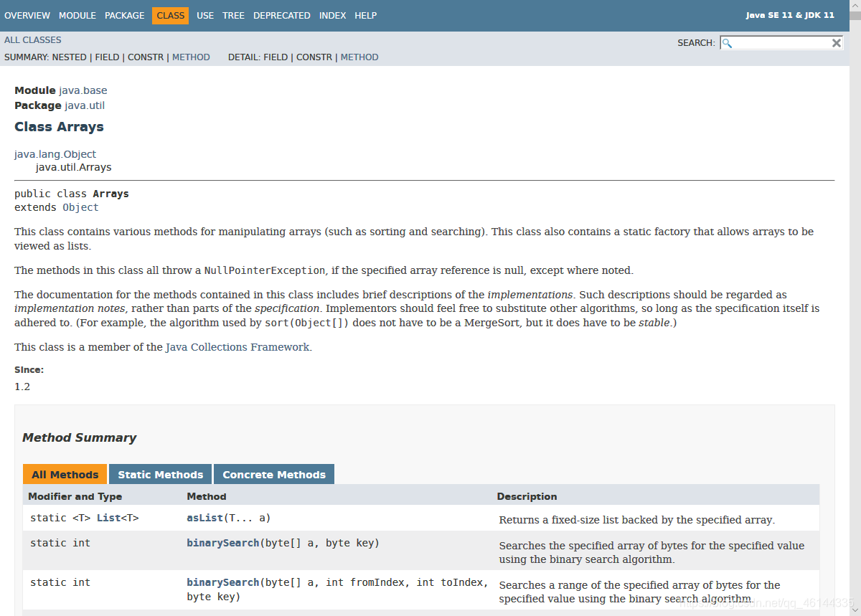Click the 'Java SE 11 & JDK 11' header text

[790, 15]
